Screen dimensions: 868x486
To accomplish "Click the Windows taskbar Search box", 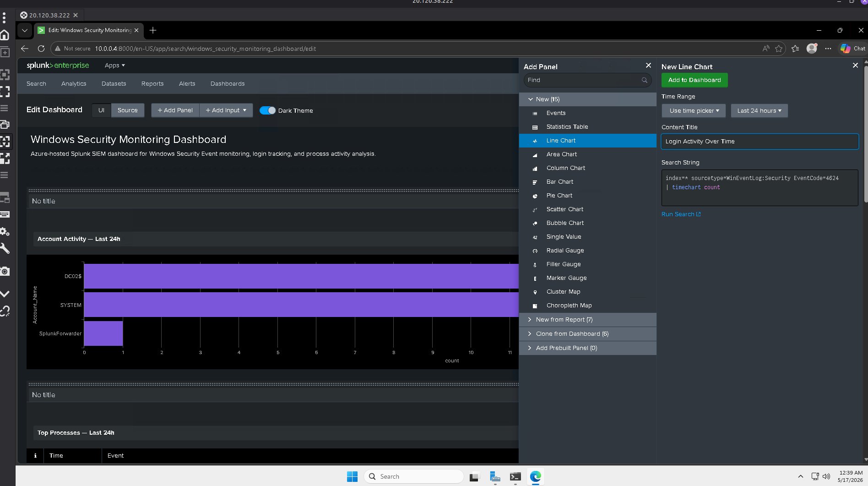I will [414, 476].
